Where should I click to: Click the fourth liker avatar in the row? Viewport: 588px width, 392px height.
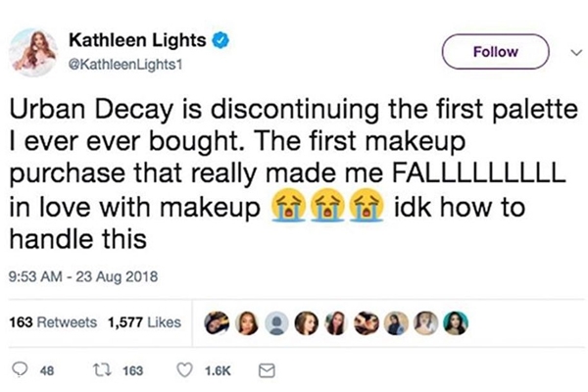(x=308, y=322)
